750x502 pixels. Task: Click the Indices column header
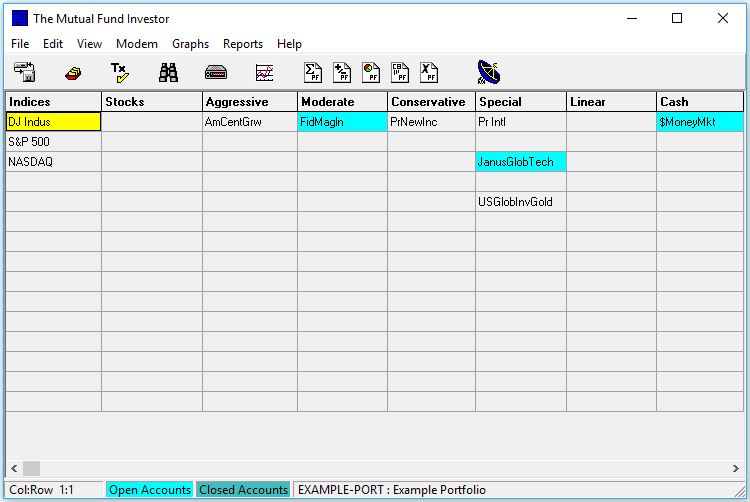point(54,102)
